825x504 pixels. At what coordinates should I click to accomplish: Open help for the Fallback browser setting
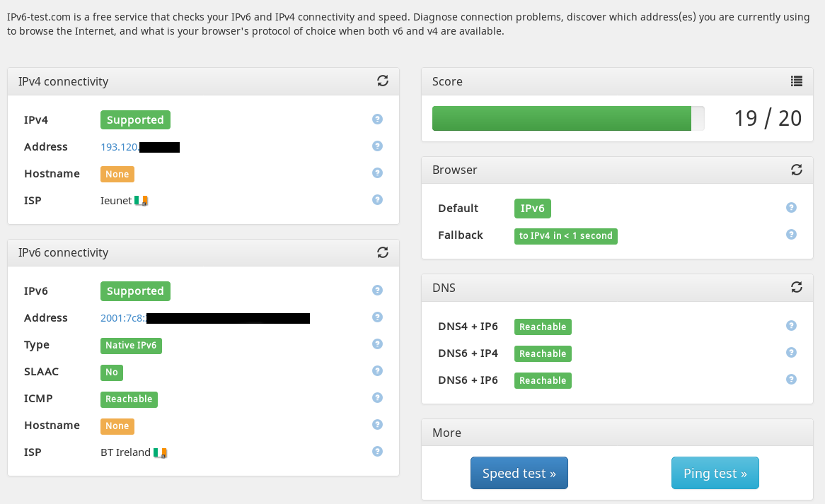pos(791,234)
